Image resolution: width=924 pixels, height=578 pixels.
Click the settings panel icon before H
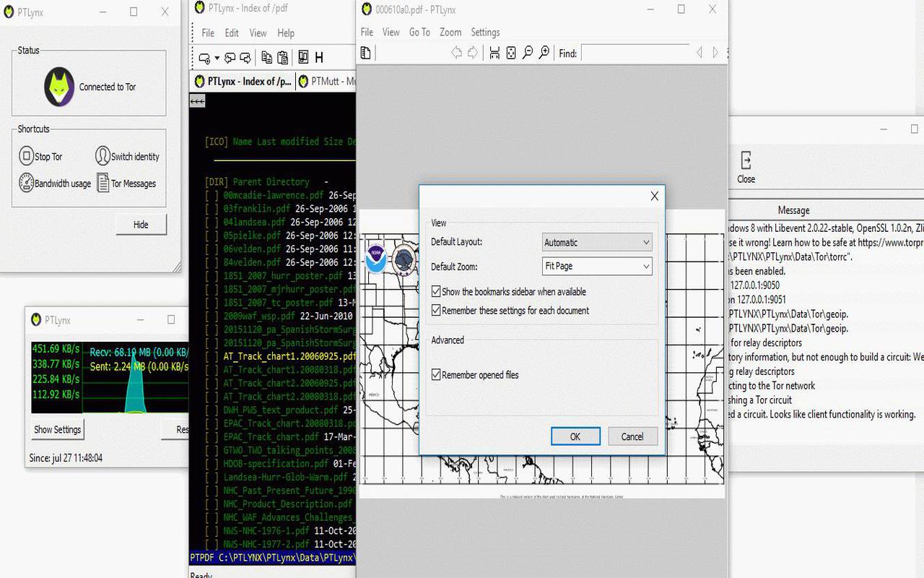point(303,58)
